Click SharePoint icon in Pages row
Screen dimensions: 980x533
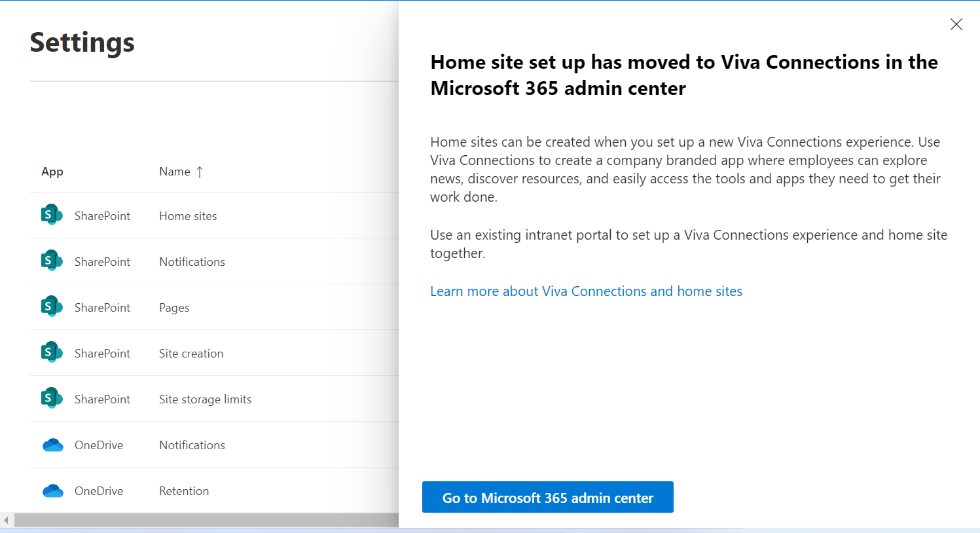(x=52, y=306)
